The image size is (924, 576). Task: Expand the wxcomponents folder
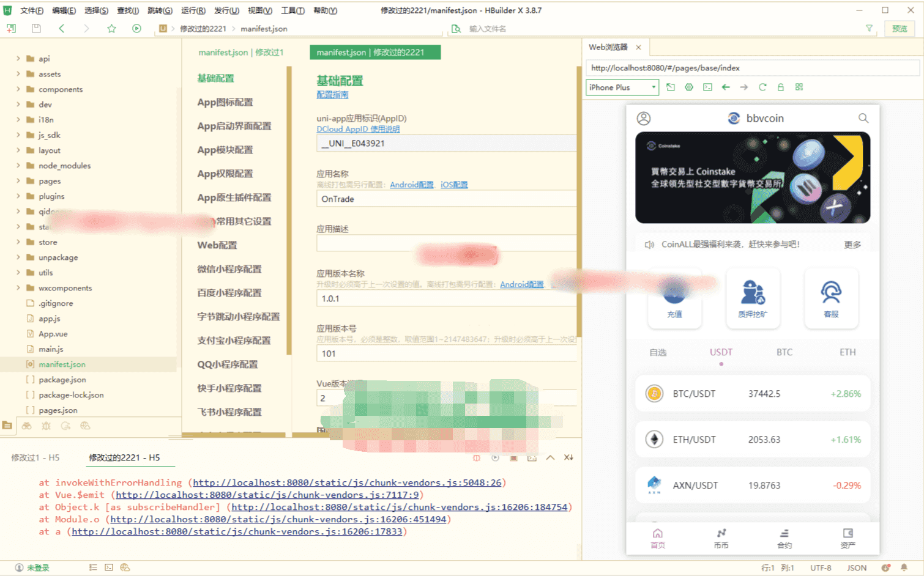coord(18,288)
